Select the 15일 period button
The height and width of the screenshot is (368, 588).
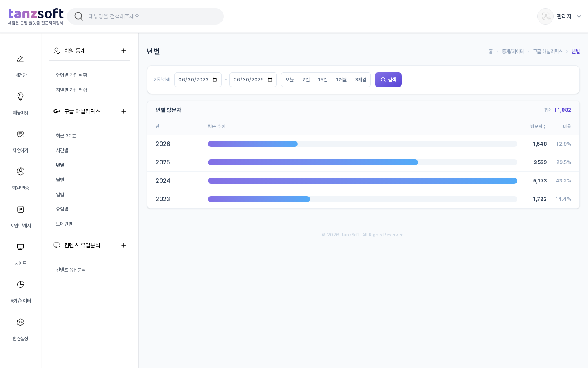323,80
